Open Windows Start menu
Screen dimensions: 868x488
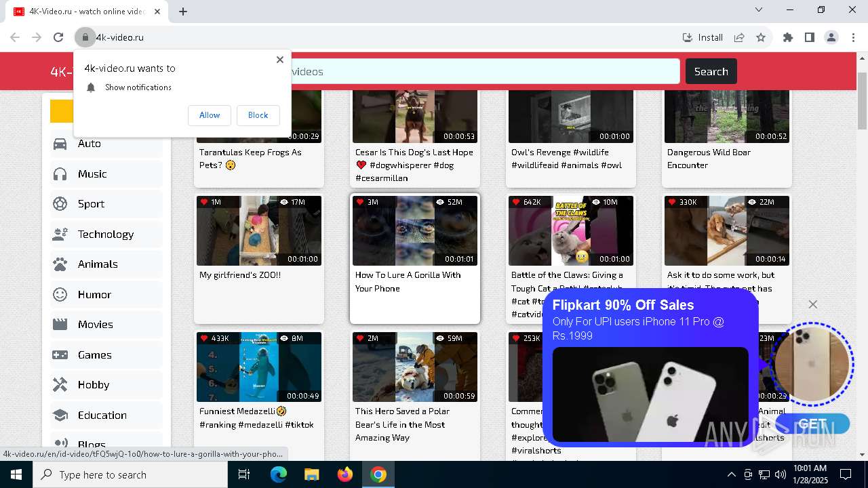16,474
